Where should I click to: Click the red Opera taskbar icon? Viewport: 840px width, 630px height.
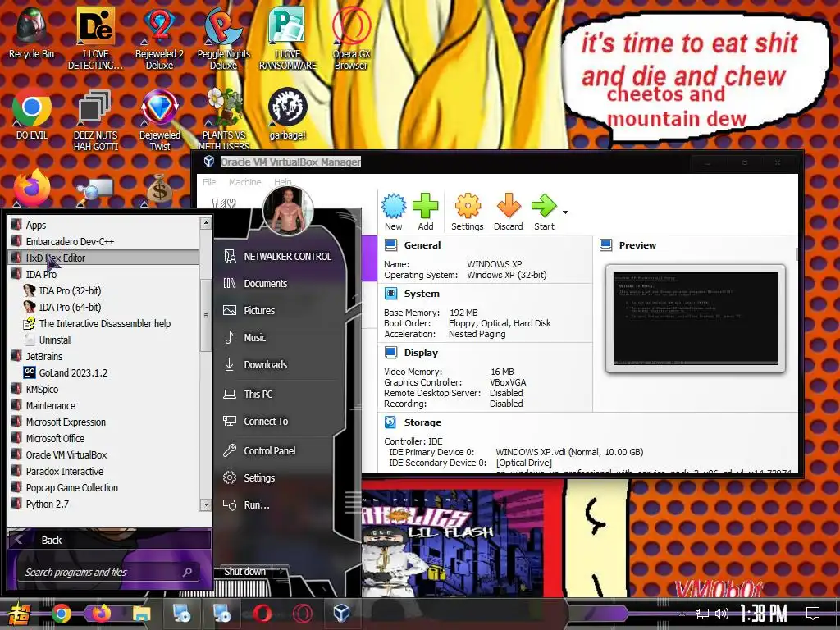pos(262,614)
